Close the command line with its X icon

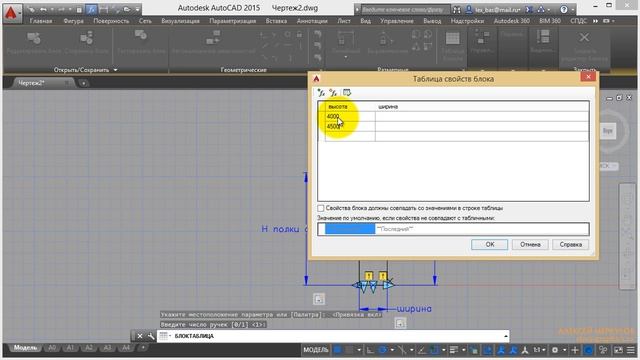[140, 336]
